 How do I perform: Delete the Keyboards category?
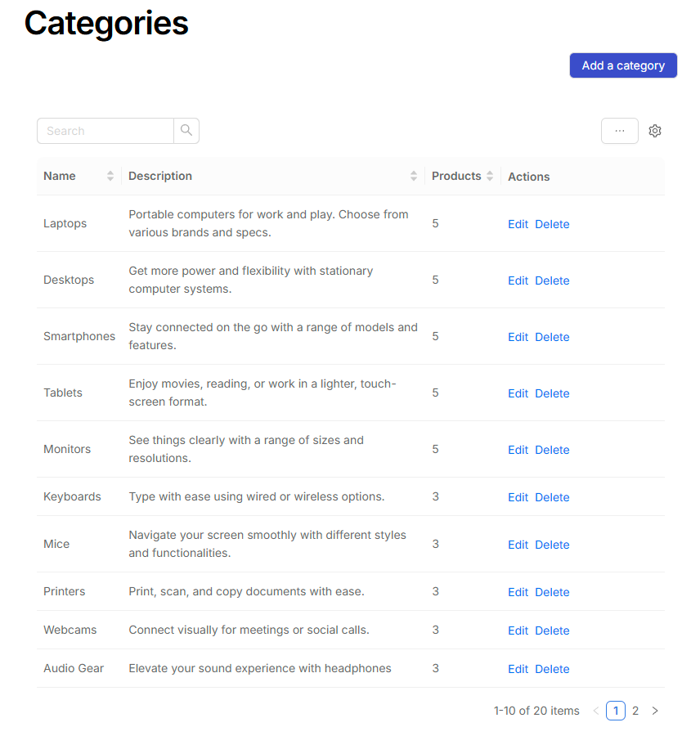click(x=552, y=497)
